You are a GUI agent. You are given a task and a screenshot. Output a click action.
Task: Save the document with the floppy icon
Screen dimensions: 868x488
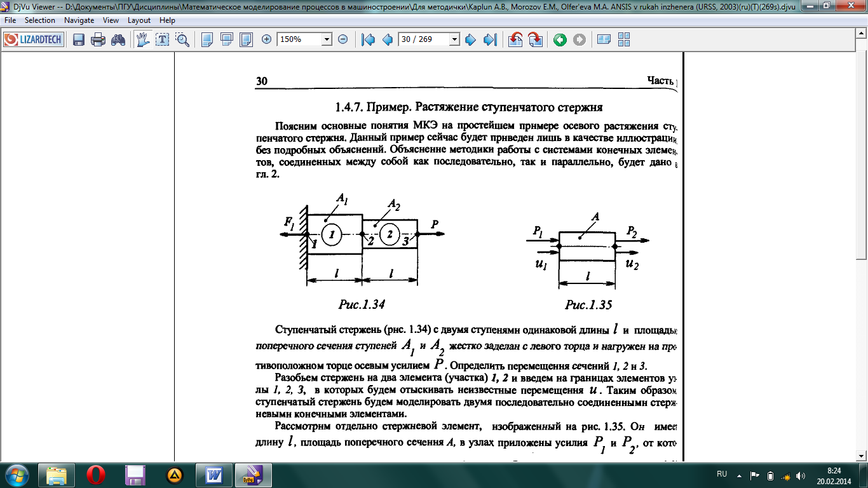79,39
